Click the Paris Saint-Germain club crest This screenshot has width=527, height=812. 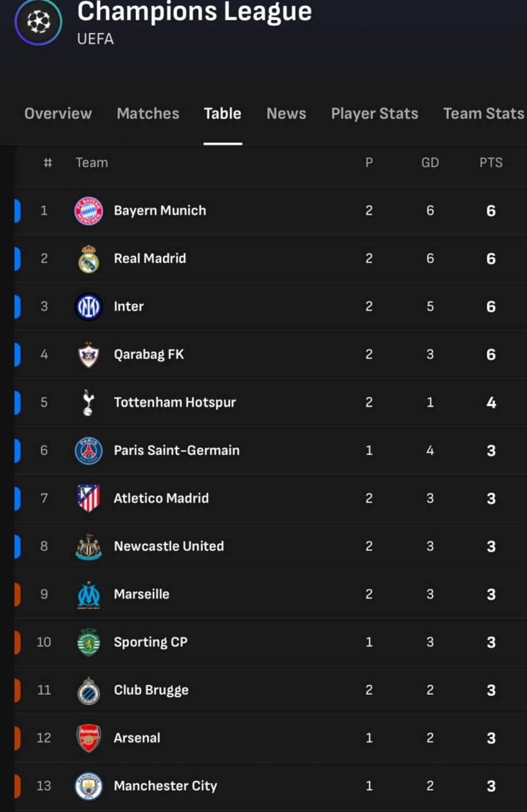coord(89,451)
